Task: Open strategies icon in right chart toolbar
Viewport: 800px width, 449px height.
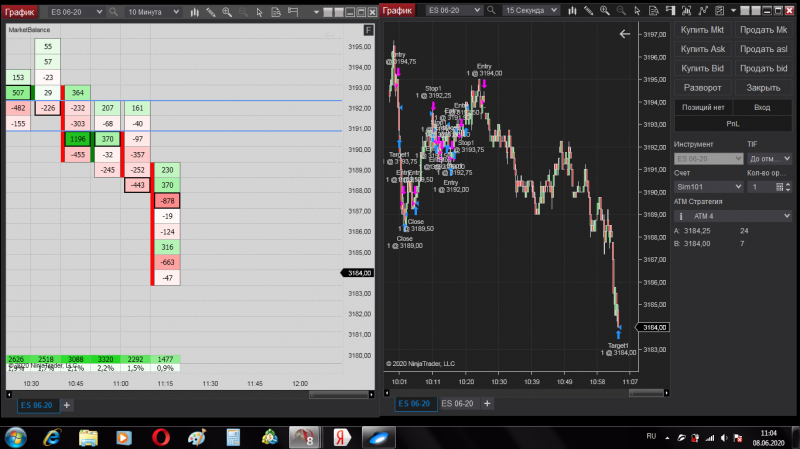Action: (x=703, y=10)
